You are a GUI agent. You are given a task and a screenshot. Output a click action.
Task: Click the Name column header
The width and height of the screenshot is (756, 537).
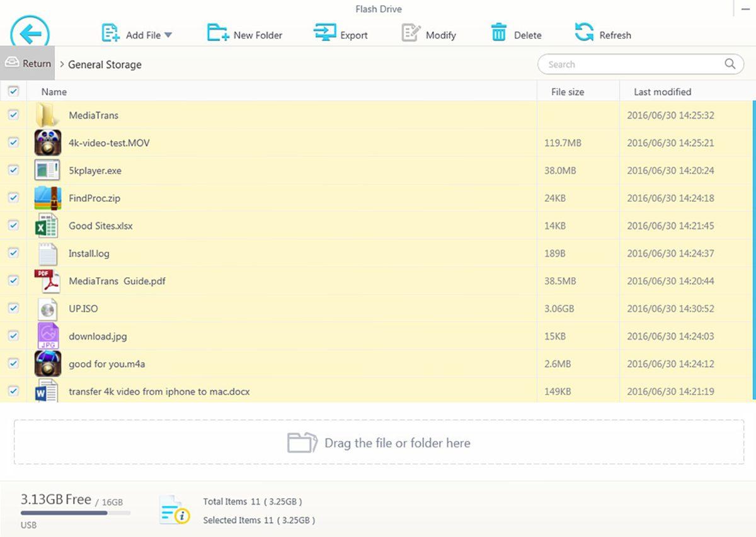click(54, 92)
